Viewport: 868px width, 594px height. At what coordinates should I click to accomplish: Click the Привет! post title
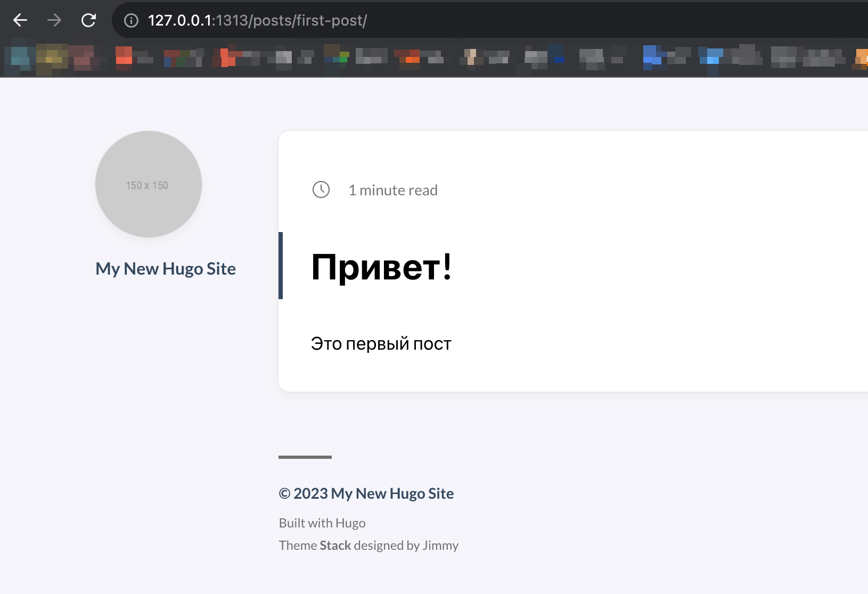point(381,267)
